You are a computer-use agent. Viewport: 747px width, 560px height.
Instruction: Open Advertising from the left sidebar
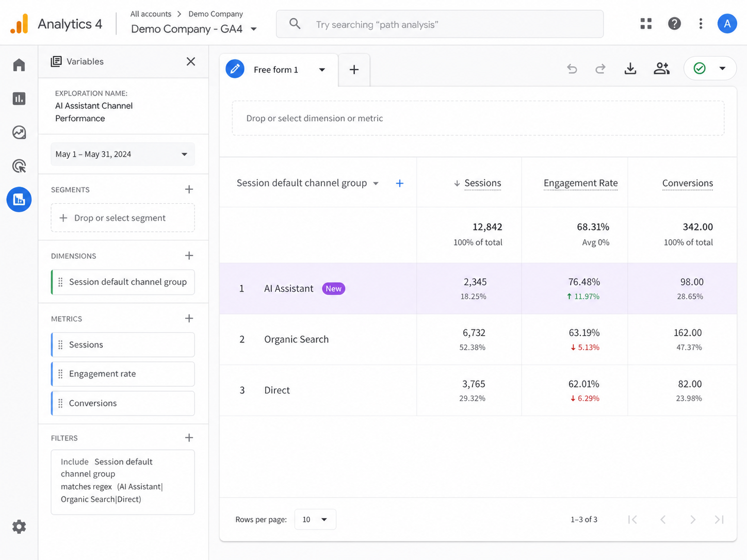[x=19, y=166]
